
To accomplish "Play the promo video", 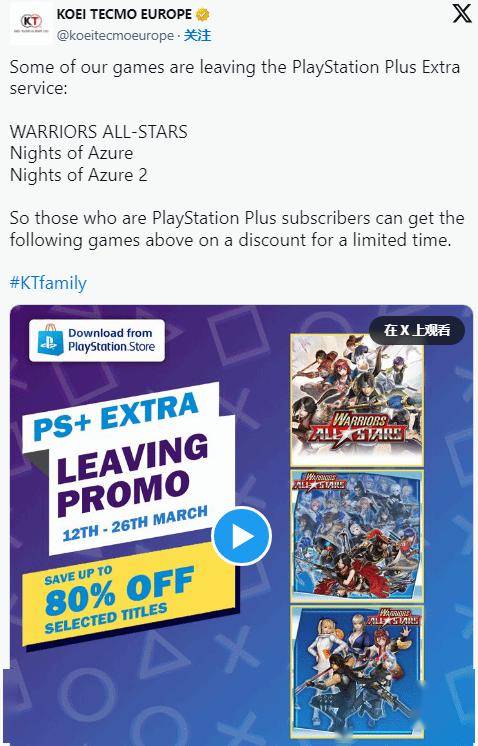I will point(242,536).
